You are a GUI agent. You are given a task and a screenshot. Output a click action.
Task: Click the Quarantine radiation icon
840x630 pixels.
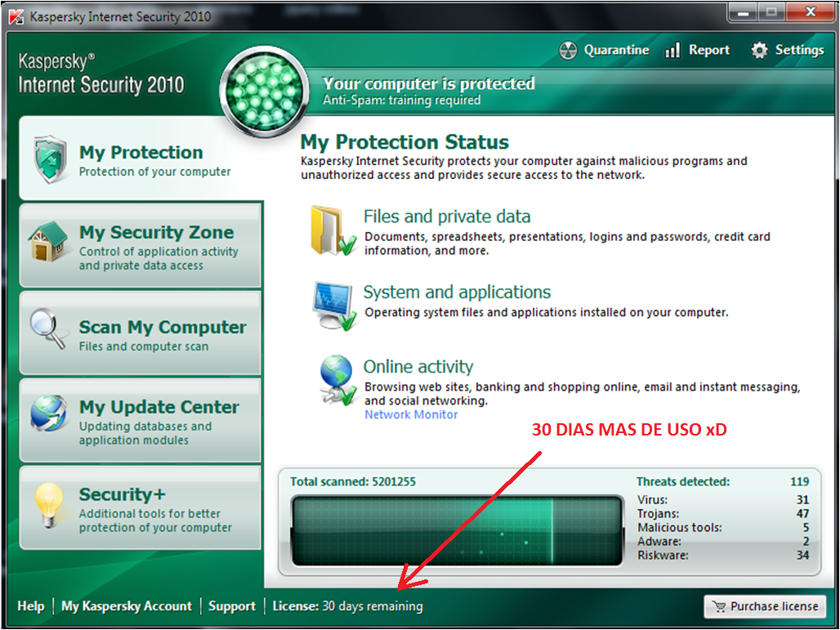568,51
